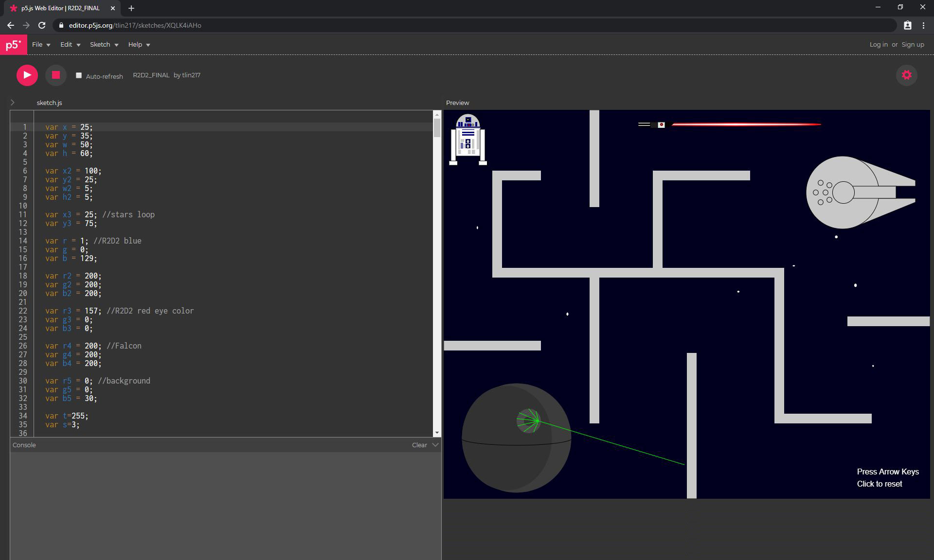
Task: Open a new browser tab
Action: pyautogui.click(x=131, y=8)
